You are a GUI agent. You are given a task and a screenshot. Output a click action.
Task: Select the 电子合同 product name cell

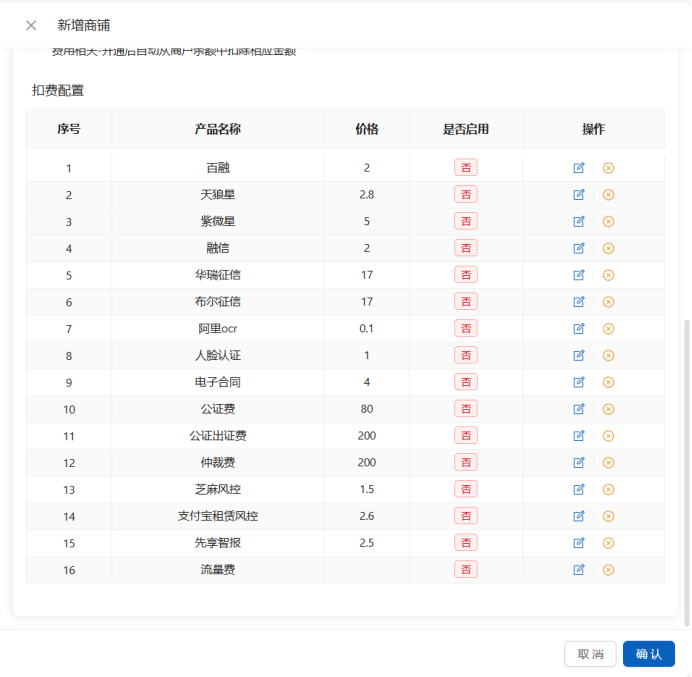[x=218, y=382]
